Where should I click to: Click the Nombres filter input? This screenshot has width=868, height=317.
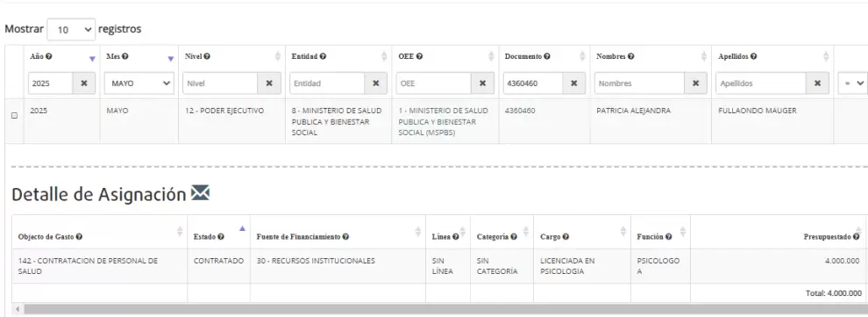pos(640,83)
